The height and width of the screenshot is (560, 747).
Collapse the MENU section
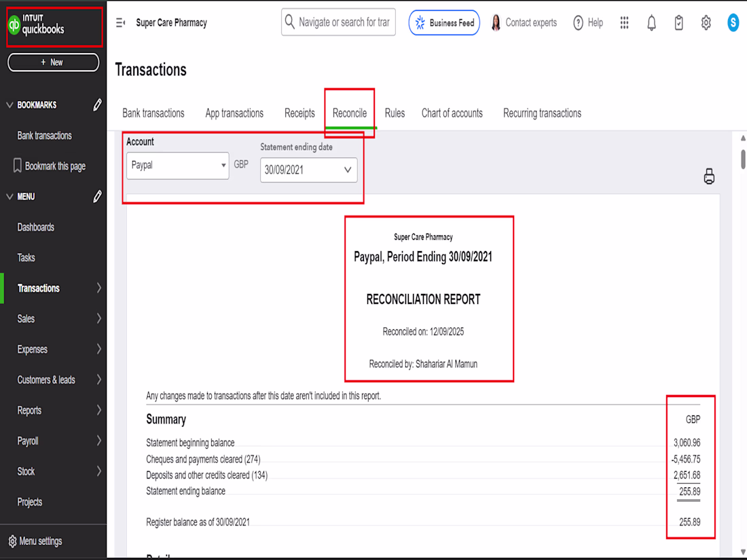click(10, 196)
